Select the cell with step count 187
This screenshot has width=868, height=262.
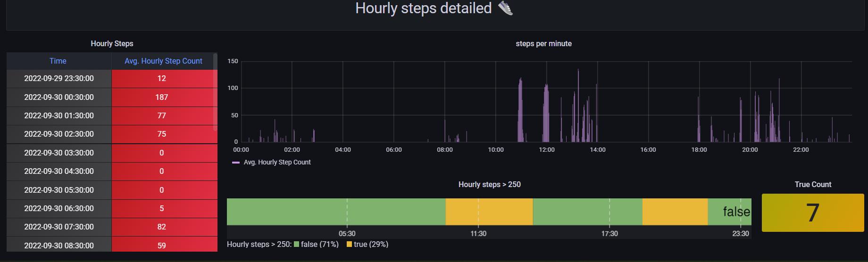162,97
